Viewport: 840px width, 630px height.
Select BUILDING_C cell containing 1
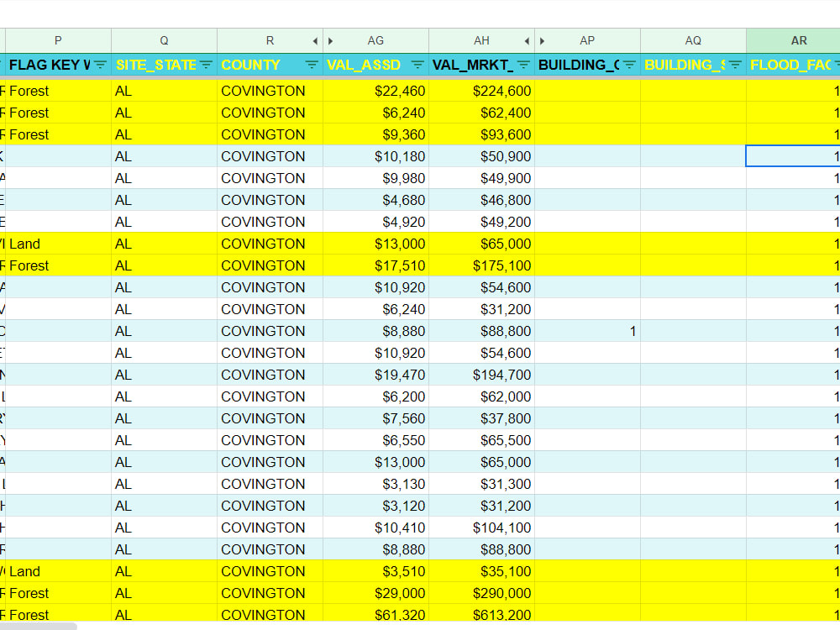(x=587, y=332)
